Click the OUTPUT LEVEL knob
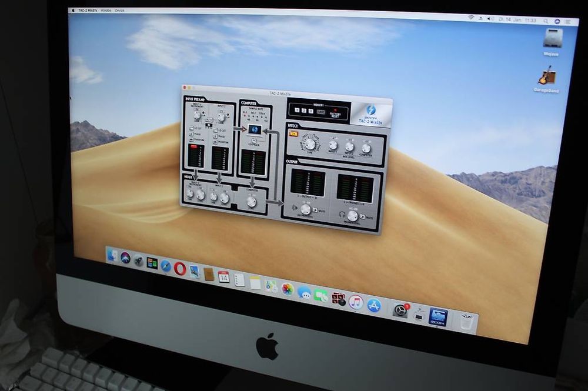 (306, 209)
